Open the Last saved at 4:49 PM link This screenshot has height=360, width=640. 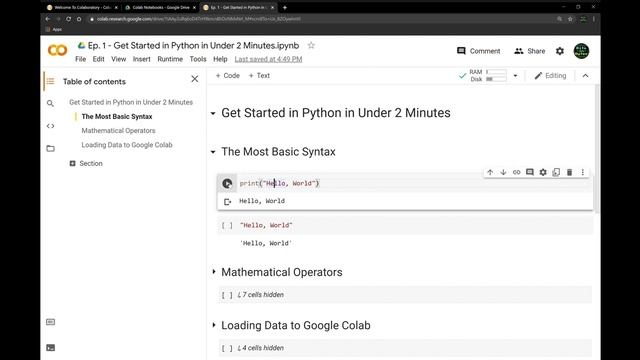point(268,59)
